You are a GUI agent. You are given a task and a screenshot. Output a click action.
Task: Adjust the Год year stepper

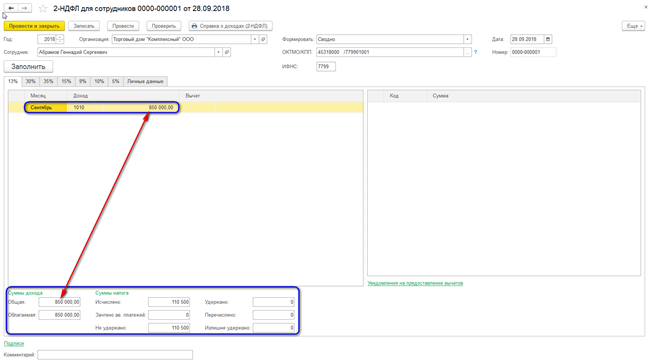pyautogui.click(x=60, y=39)
